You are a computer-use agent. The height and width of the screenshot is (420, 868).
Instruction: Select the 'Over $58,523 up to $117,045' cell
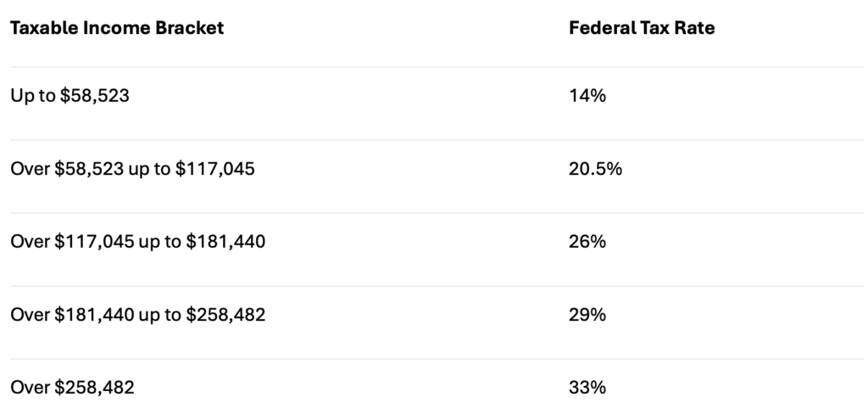coord(132,170)
